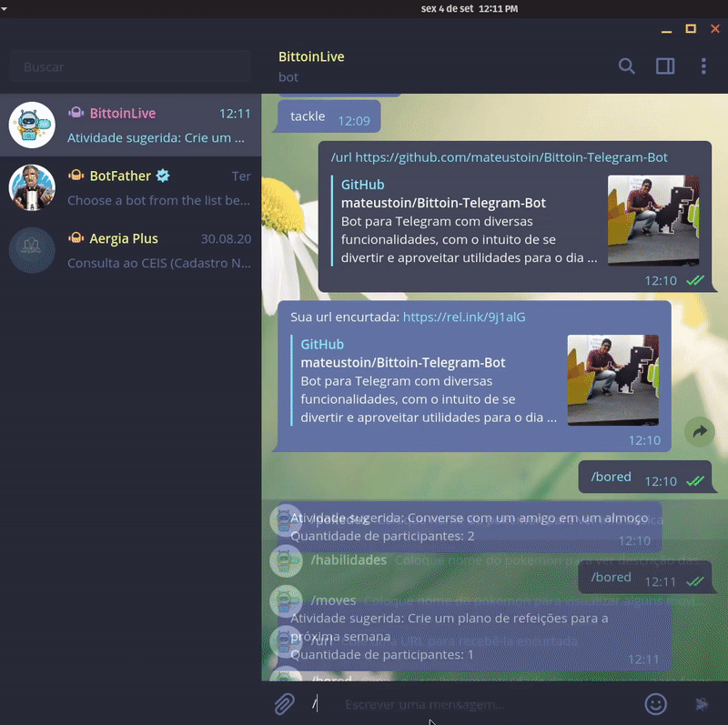Click the /bored command sent at 12:10

[611, 477]
